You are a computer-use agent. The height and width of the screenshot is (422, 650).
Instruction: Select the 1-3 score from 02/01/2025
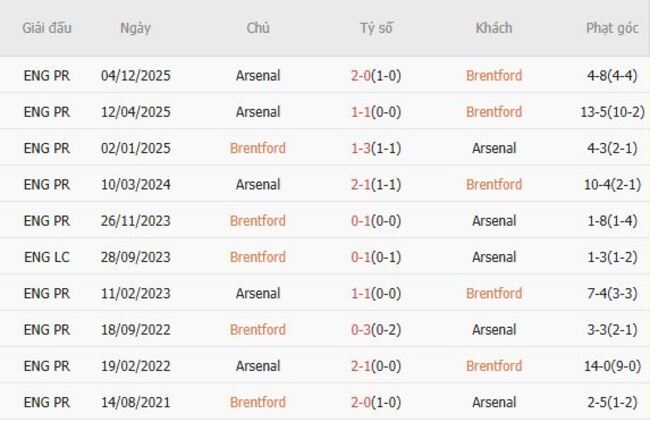[364, 148]
